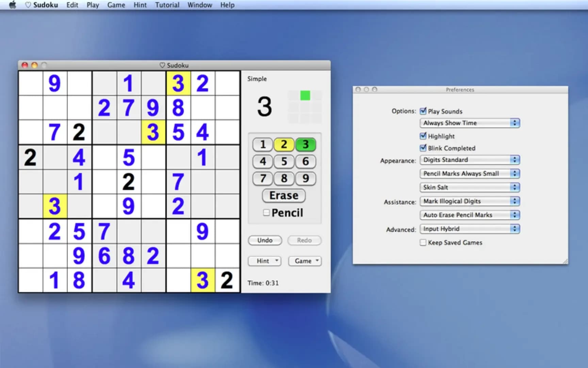Open the Hint dropdown button
The width and height of the screenshot is (588, 368).
coord(265,261)
